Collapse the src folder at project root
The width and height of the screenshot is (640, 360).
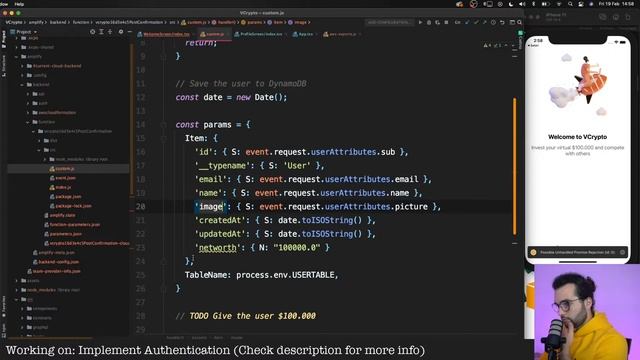pyautogui.click(x=17, y=300)
